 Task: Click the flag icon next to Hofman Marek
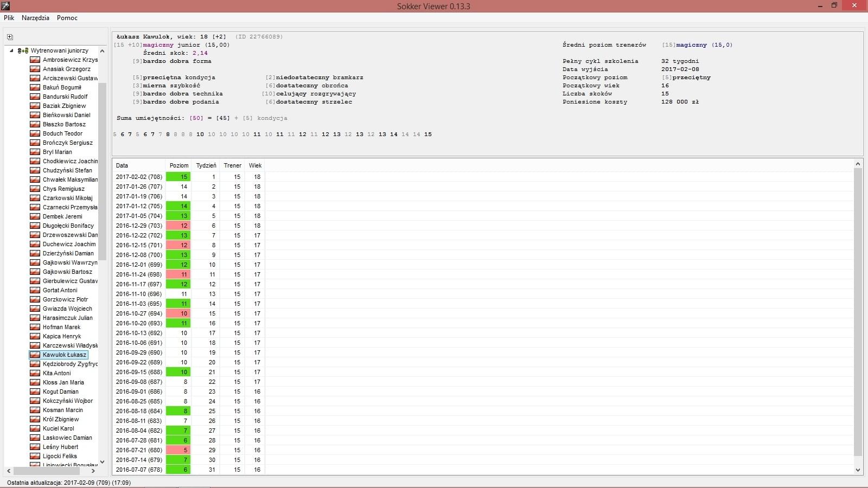pos(35,327)
